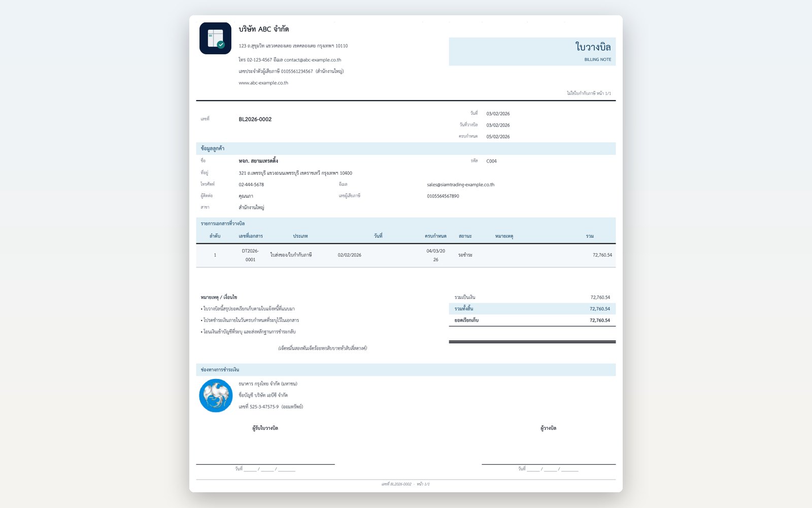Click the ช่องทางการชำระเงิน section header
This screenshot has width=812, height=508.
[406, 370]
